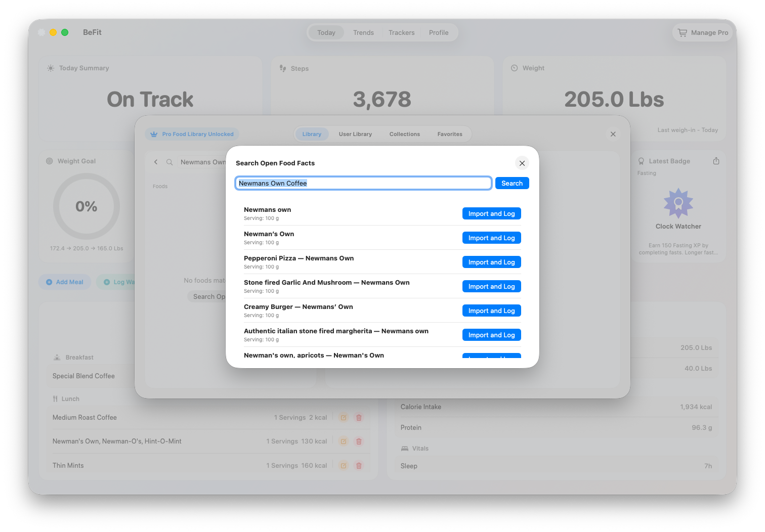Import and Log Authentic italian stone fired margherita
This screenshot has height=532, width=765.
tap(492, 335)
